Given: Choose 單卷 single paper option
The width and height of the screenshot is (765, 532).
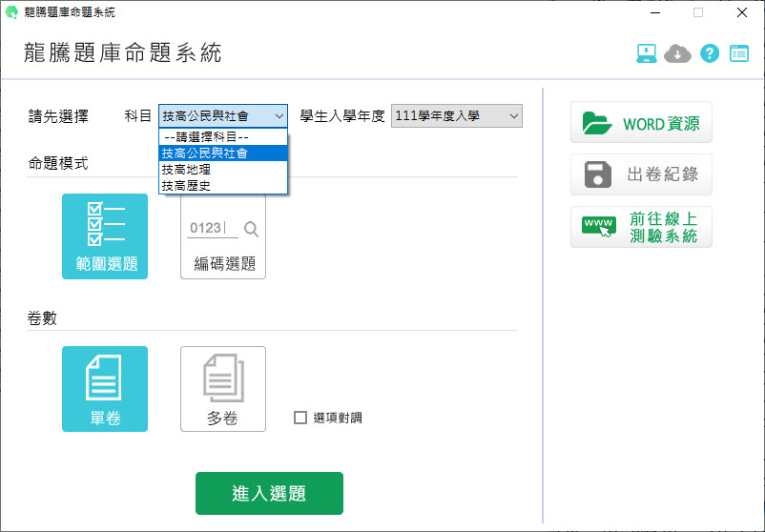Looking at the screenshot, I should [105, 389].
